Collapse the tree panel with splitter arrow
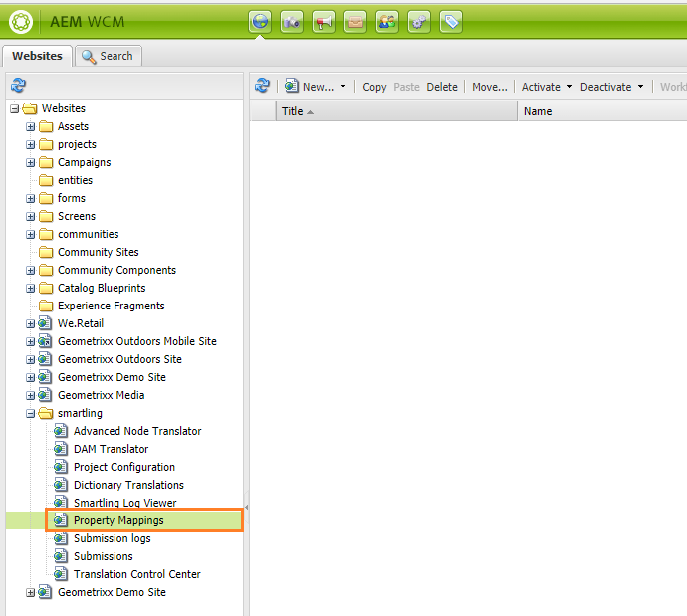Viewport: 687px width, 616px height. [246, 507]
